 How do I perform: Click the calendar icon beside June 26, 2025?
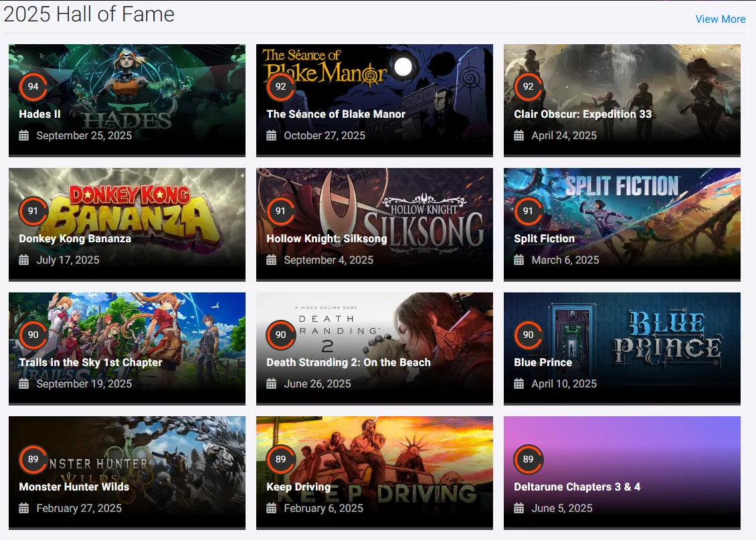271,384
